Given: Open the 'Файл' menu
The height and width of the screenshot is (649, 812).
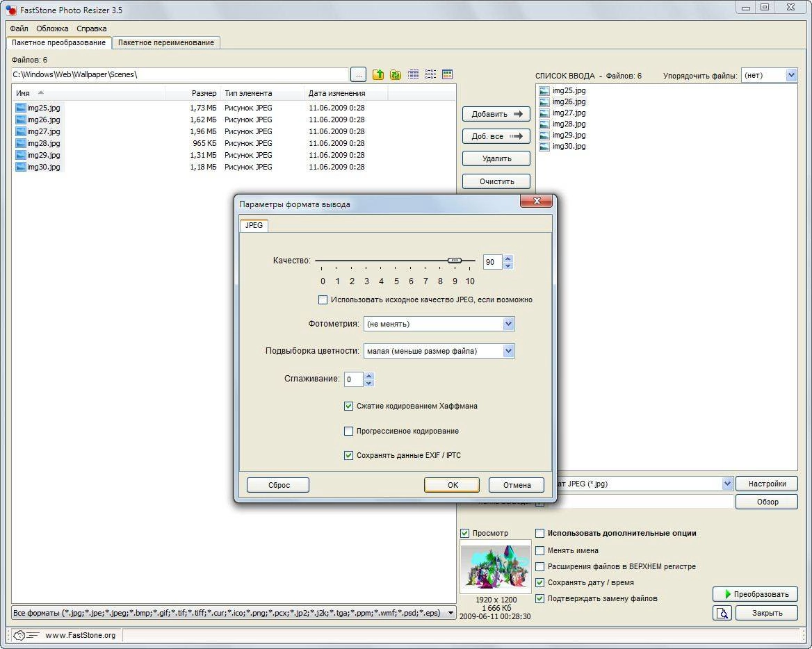Looking at the screenshot, I should tap(19, 28).
